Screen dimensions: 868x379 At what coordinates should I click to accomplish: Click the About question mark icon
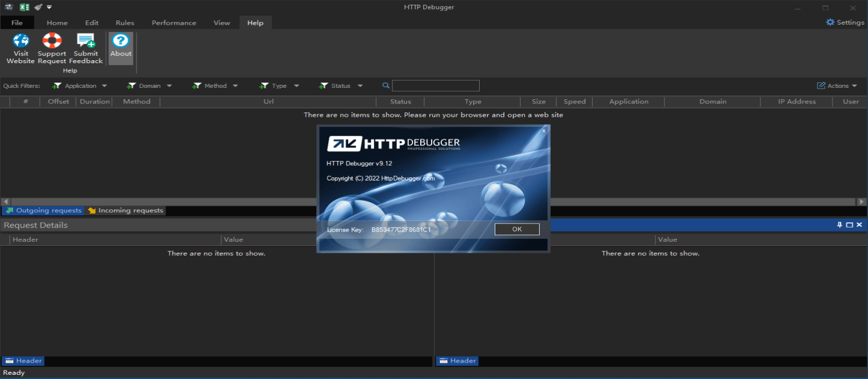(121, 41)
